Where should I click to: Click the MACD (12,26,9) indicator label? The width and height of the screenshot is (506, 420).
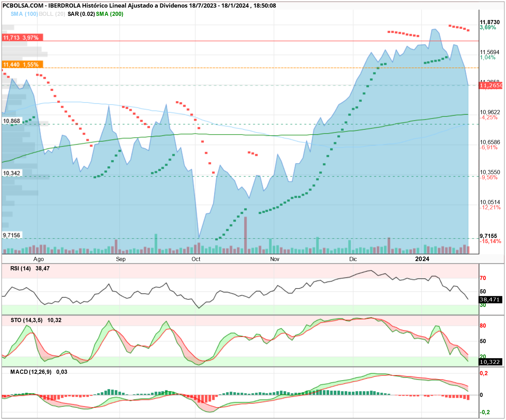31,372
